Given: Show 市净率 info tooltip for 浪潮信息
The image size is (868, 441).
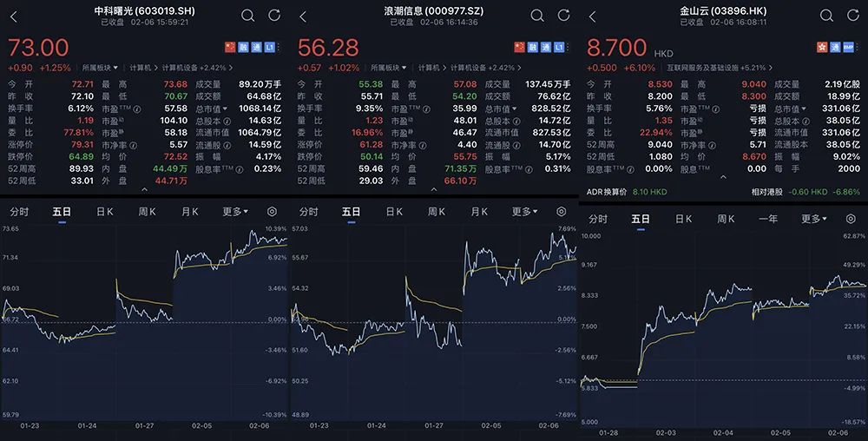Looking at the screenshot, I should (x=422, y=146).
